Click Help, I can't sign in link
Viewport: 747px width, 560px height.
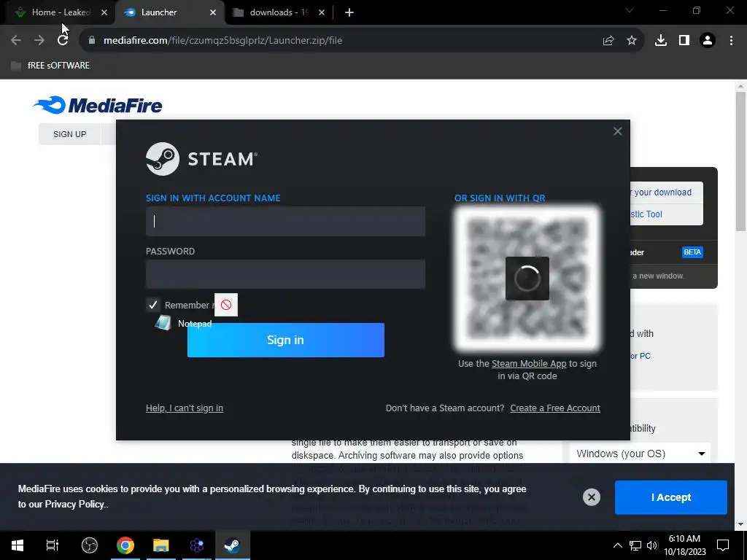[x=185, y=408]
